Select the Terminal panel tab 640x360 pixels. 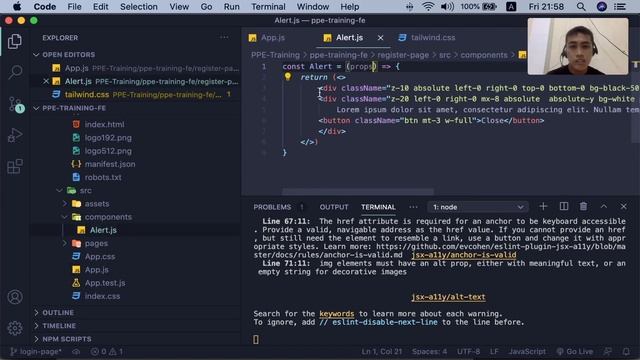(x=378, y=207)
